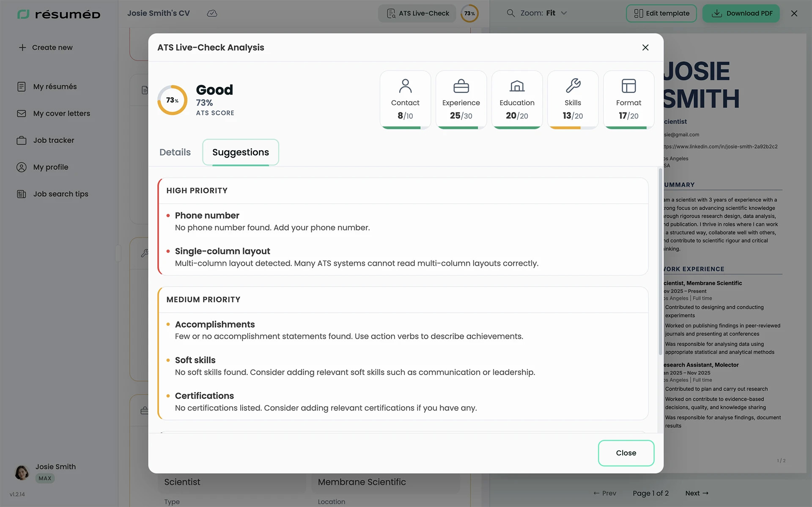
Task: Select the Education score card
Action: tap(517, 100)
